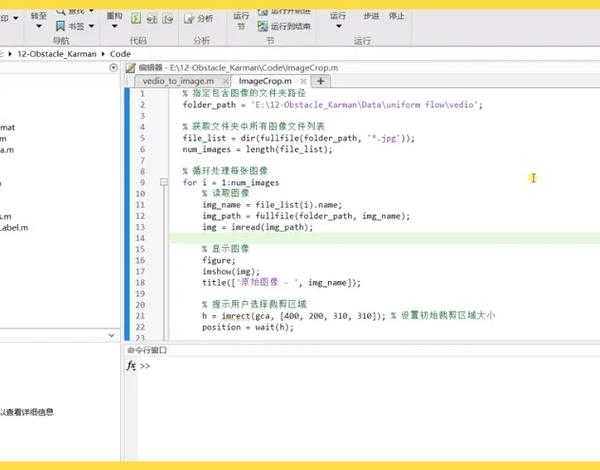Switch to vedio_to_image.m tab
The width and height of the screenshot is (600, 470).
pyautogui.click(x=178, y=81)
